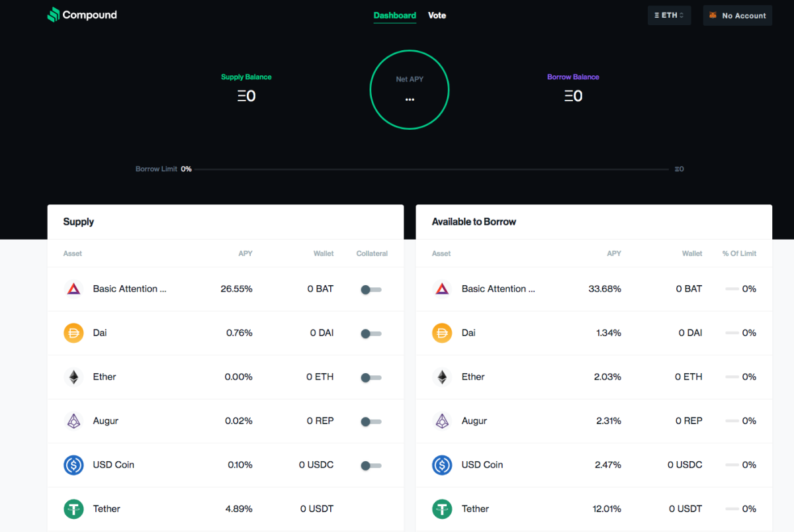Toggle Dai collateral switch
Screen dimensions: 794x532
coord(371,333)
